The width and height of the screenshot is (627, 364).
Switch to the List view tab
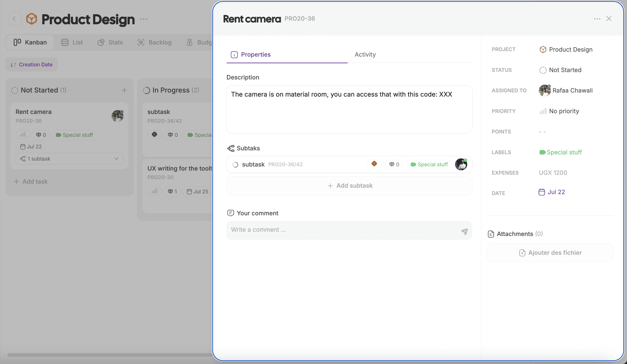pos(72,42)
